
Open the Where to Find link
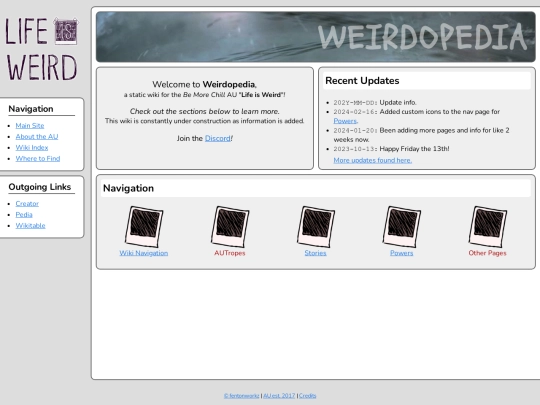coord(38,159)
